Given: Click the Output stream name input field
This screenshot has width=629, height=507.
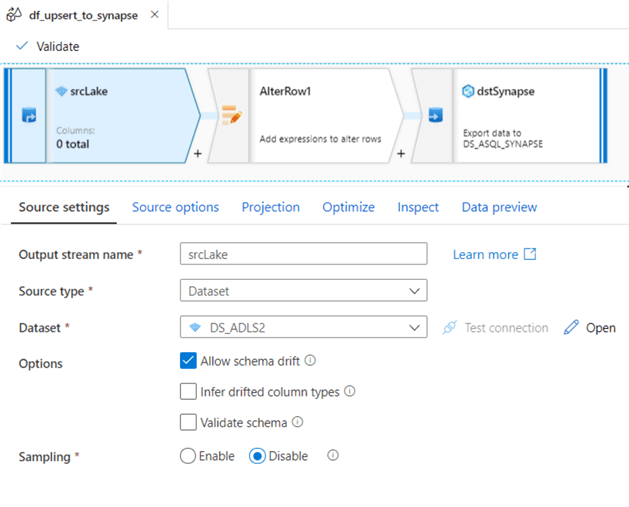Looking at the screenshot, I should (304, 254).
